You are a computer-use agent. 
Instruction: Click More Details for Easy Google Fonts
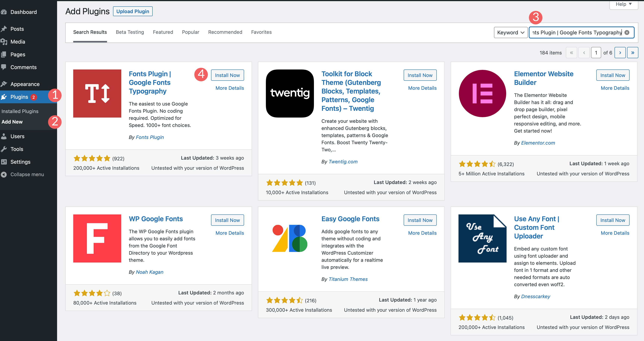(422, 233)
